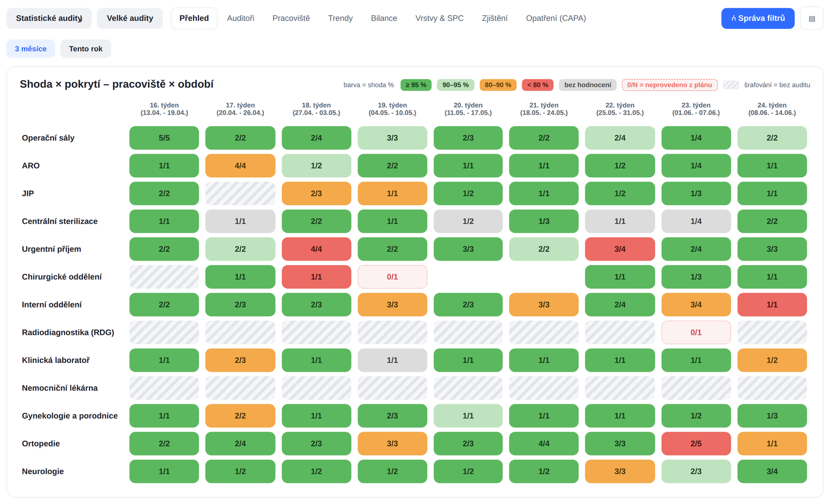
Task: Open the Nemocniční lékárna cell for 16. týden
Action: point(164,388)
